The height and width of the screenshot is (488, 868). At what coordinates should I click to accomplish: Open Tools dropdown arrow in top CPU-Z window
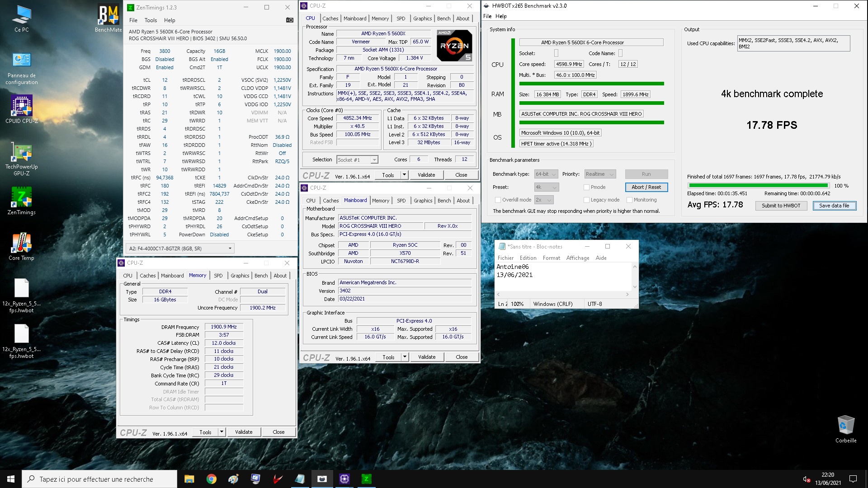[404, 175]
